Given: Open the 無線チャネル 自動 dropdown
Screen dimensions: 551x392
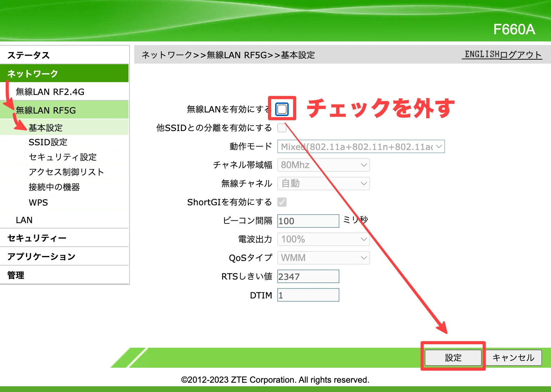Looking at the screenshot, I should point(323,184).
